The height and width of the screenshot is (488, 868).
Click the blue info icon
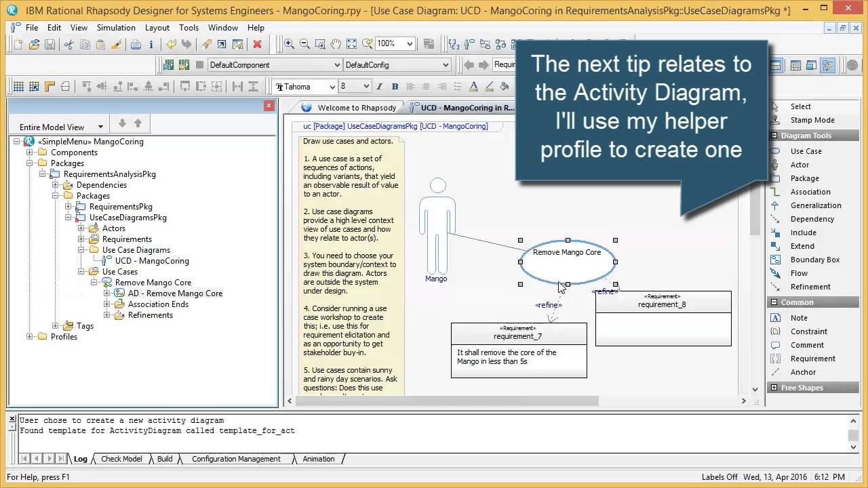click(x=151, y=44)
